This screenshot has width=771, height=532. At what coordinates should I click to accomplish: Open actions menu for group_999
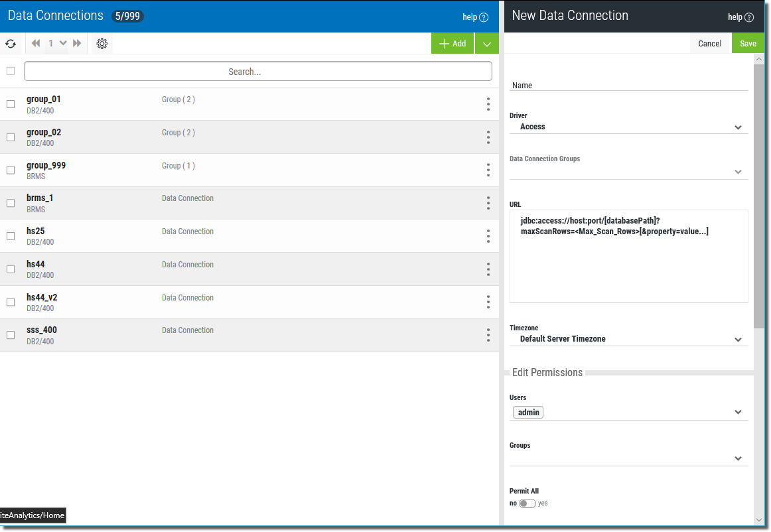[488, 170]
